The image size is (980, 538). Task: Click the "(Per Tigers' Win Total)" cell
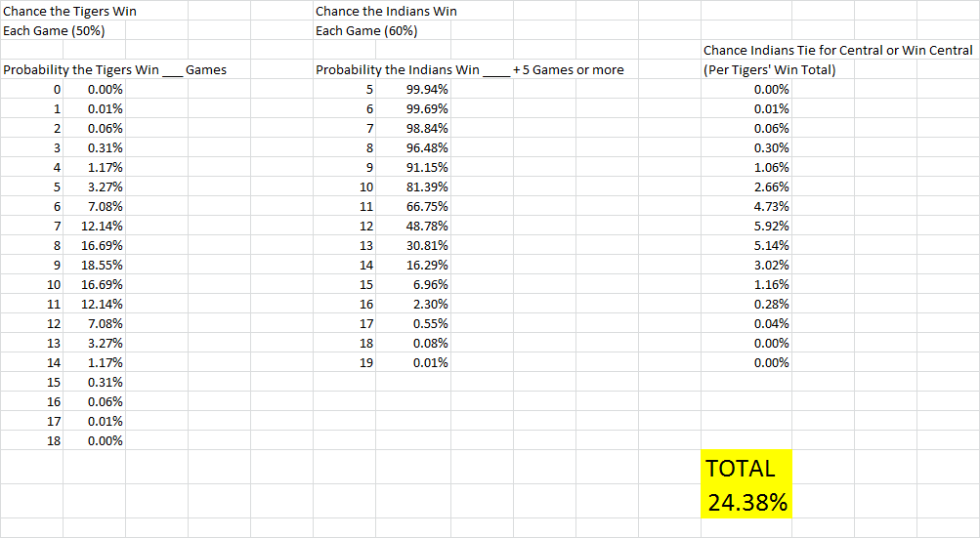click(769, 69)
